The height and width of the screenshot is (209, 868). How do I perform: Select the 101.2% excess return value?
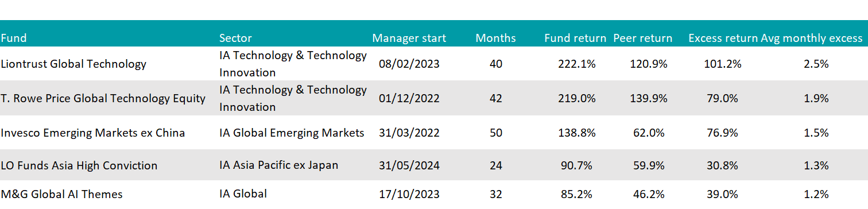(722, 64)
